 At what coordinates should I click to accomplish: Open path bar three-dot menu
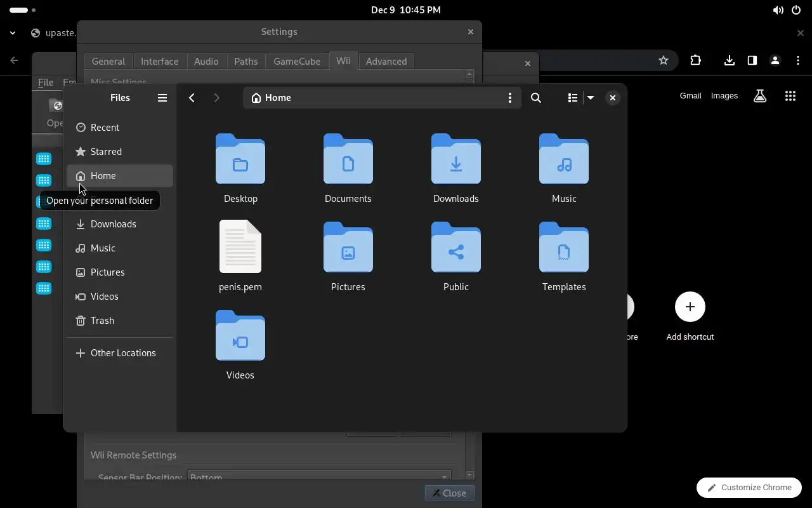(510, 98)
